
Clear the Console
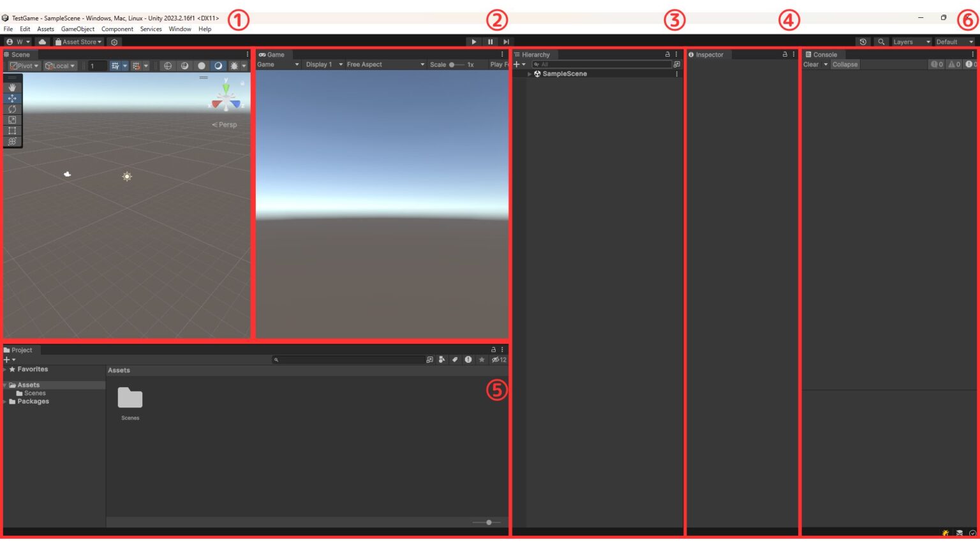click(x=810, y=64)
